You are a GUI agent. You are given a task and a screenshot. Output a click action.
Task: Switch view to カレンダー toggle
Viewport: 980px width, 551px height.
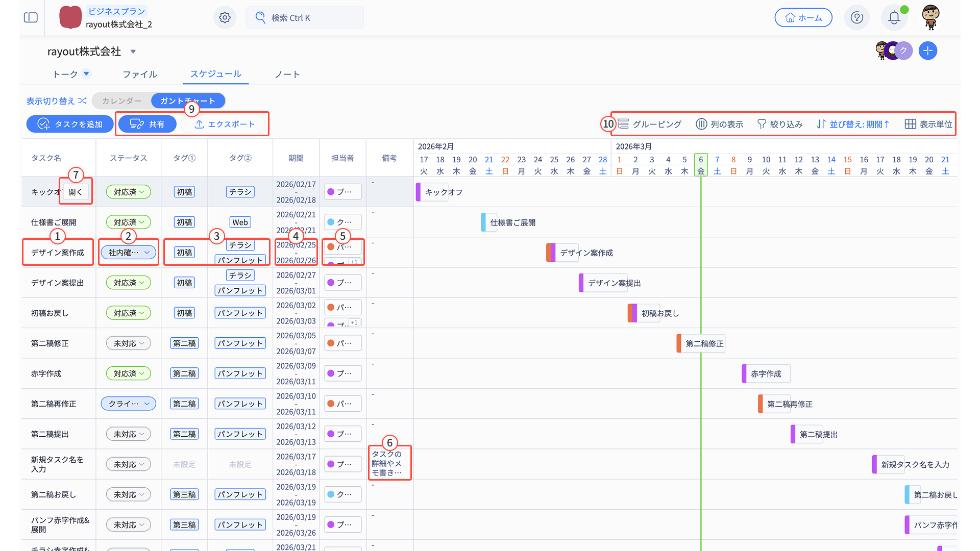[121, 101]
